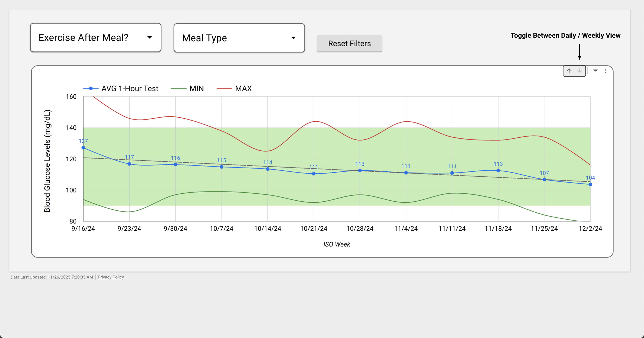
Task: Click the drill down arrow icon
Action: point(579,71)
